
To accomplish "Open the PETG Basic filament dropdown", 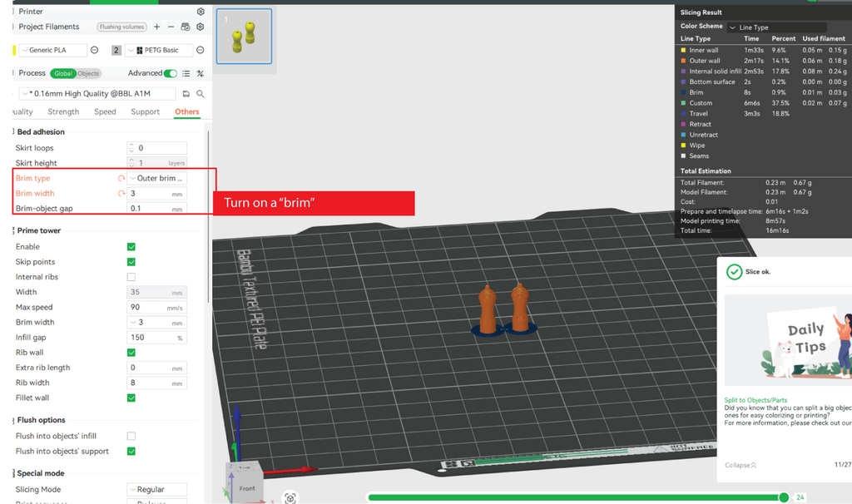I will (x=159, y=50).
